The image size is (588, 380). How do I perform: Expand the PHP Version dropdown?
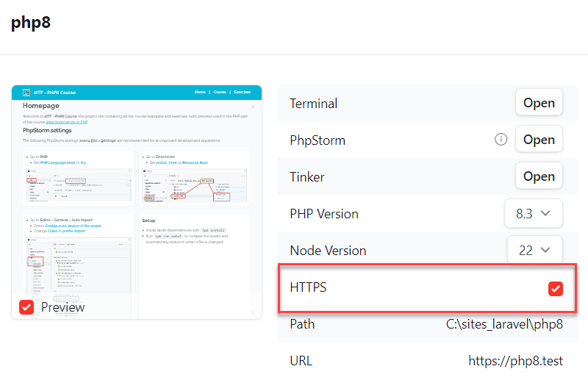pos(534,213)
